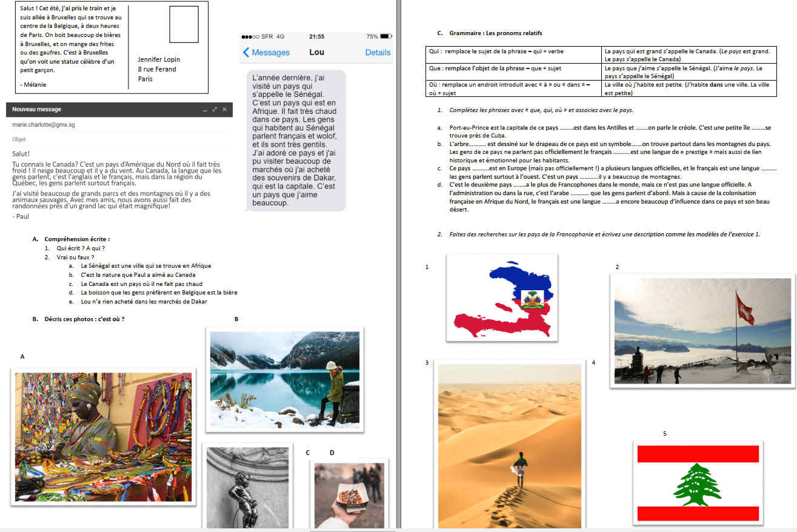This screenshot has height=532, width=797.
Task: Select the desert sand dunes photo
Action: click(x=509, y=445)
